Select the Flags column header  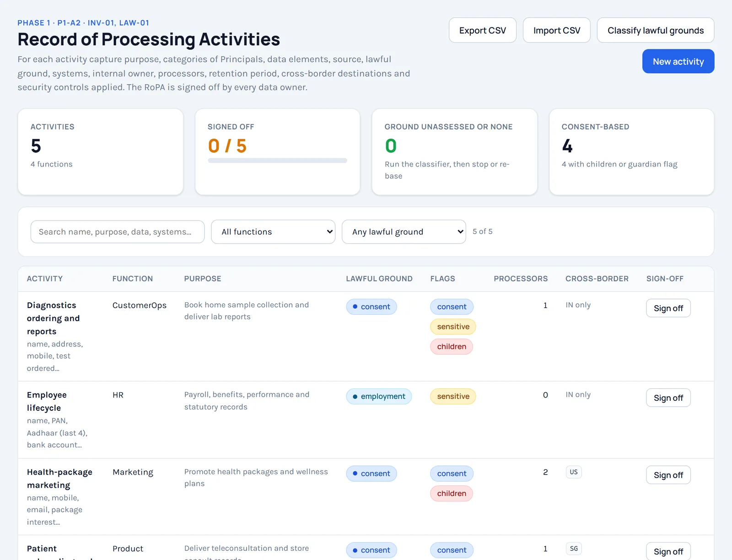[x=443, y=279]
